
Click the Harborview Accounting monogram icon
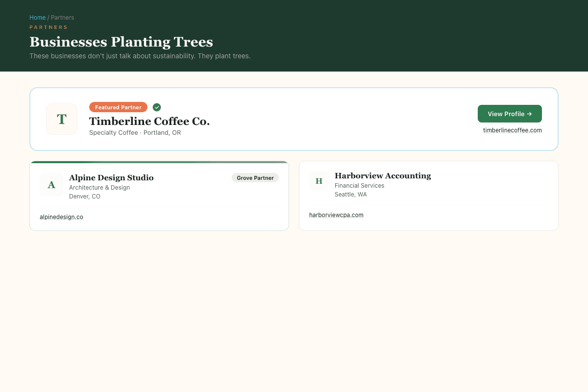pos(319,181)
